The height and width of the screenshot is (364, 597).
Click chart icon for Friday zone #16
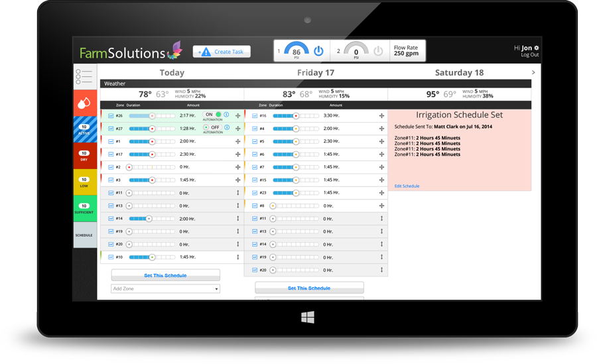(255, 115)
